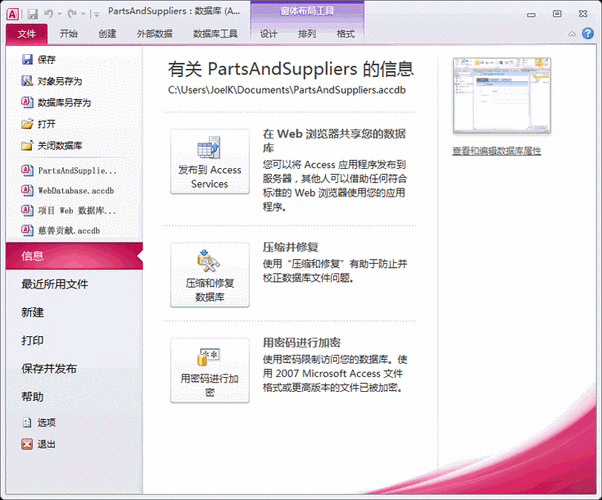Screen dimensions: 602x500
Task: Click the WebDatabase.accdb file icon
Action: 27,190
